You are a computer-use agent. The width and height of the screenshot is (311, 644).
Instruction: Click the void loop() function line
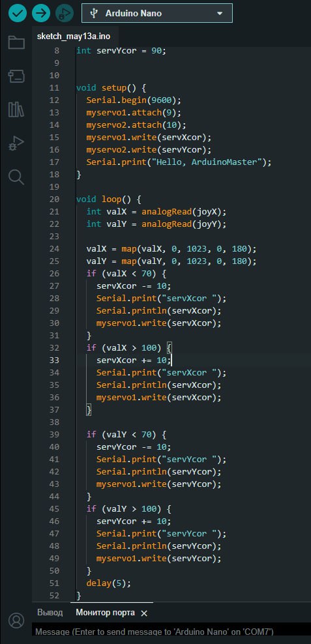109,199
